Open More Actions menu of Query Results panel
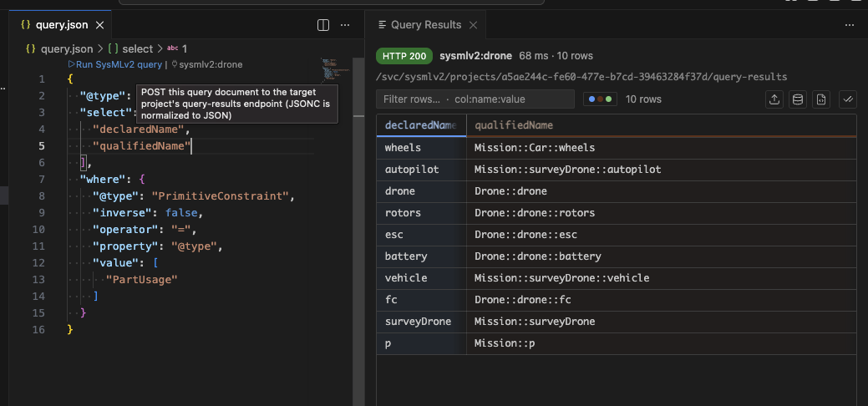 pyautogui.click(x=850, y=25)
